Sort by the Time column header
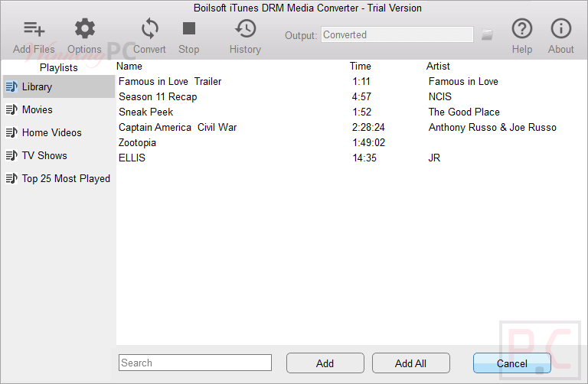Viewport: 588px width, 384px height. point(361,66)
